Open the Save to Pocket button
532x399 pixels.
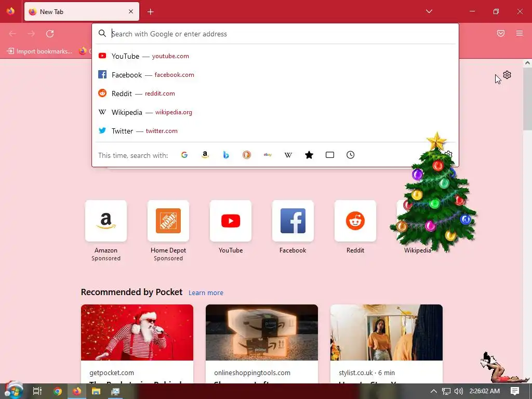501,33
